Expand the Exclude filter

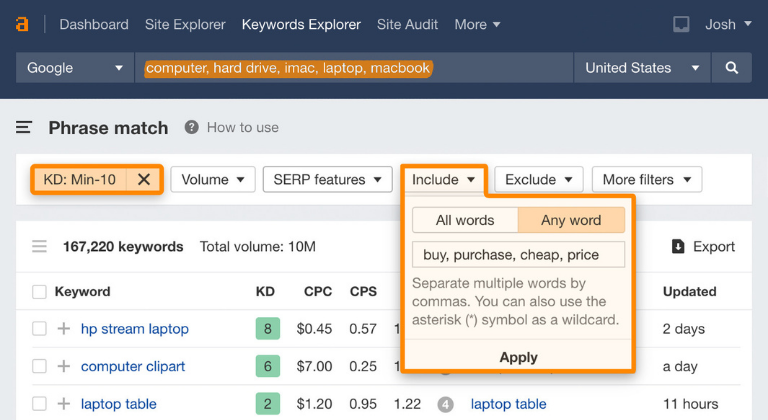[x=539, y=179]
